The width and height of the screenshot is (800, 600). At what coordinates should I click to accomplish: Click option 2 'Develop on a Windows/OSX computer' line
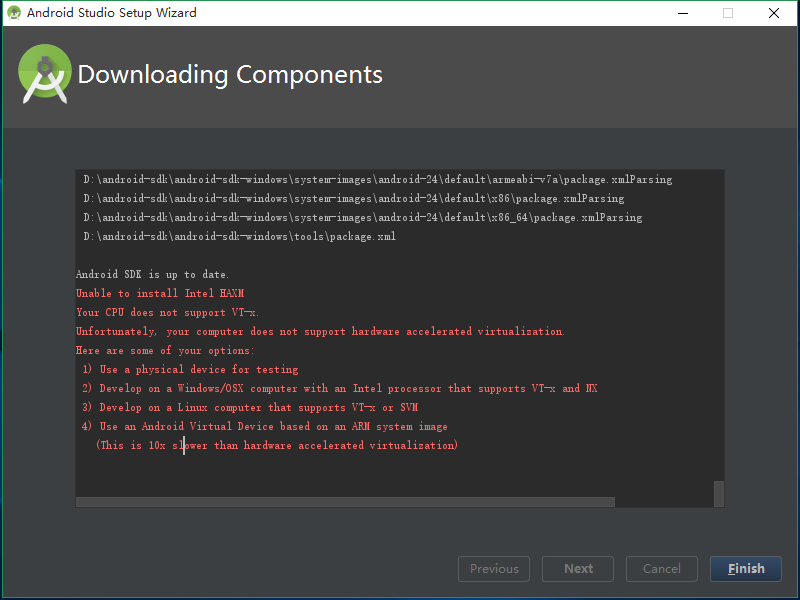click(x=340, y=388)
